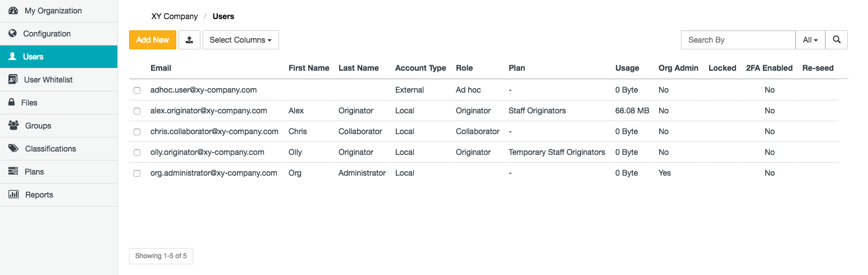Sort table by Email column header
Viewport: 868px width, 275px height.
click(x=161, y=68)
